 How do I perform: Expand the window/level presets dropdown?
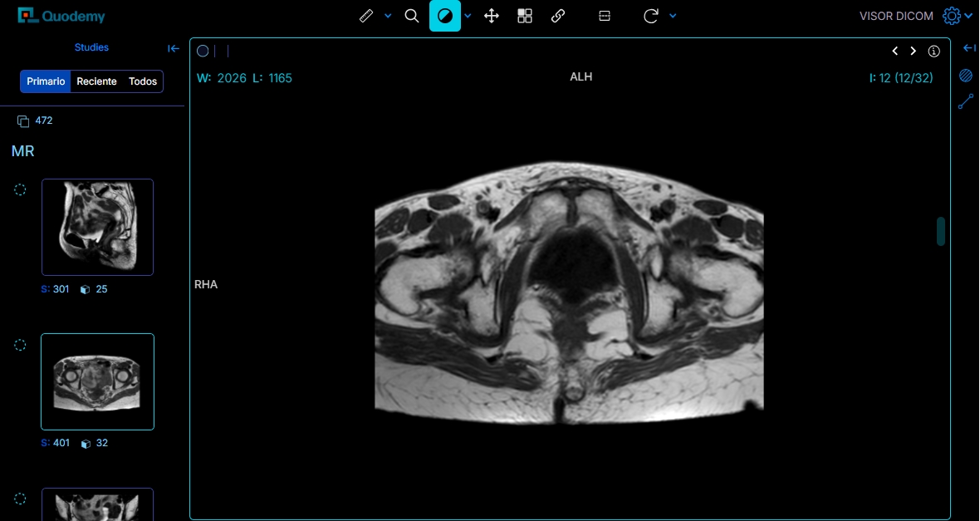tap(468, 16)
